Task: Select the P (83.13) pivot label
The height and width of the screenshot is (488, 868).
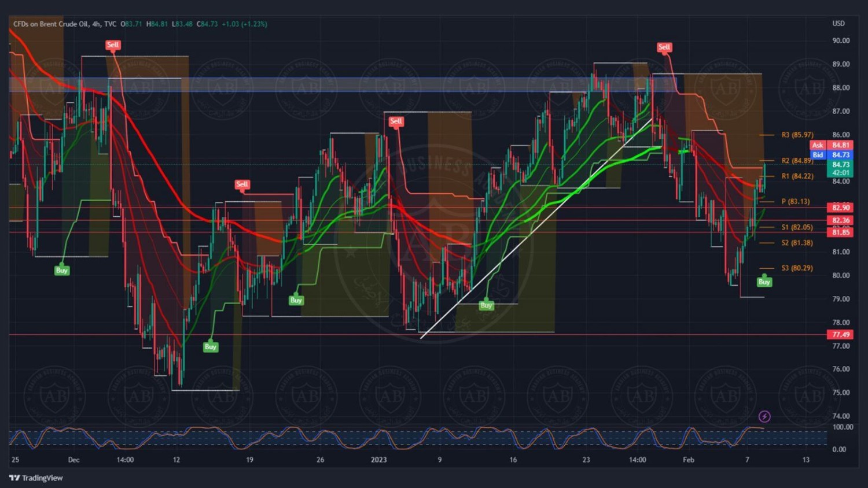Action: [796, 202]
